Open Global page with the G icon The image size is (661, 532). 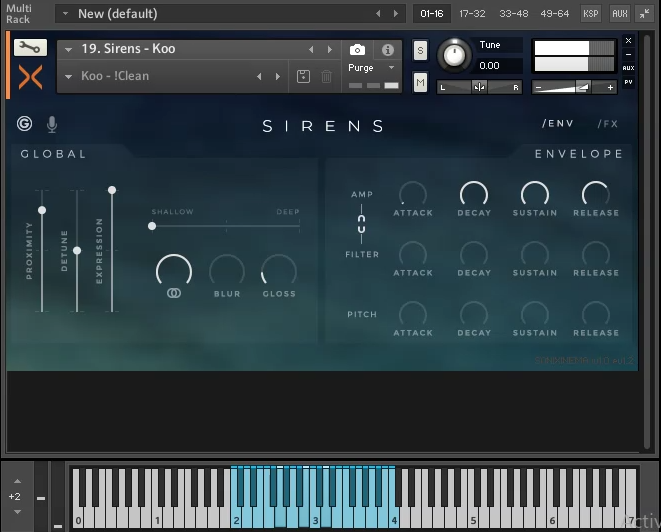(24, 124)
